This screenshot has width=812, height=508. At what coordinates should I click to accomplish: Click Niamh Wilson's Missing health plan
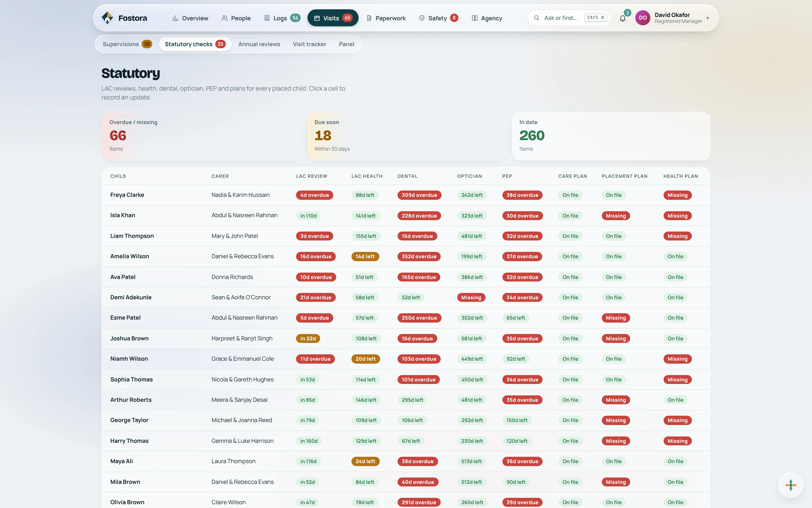[678, 359]
